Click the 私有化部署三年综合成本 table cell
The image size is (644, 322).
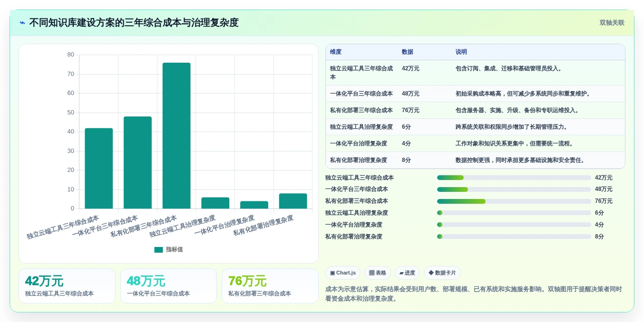(x=361, y=110)
